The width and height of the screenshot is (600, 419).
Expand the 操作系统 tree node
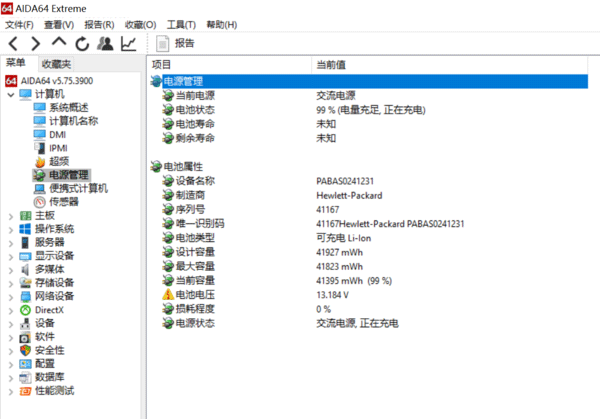(x=11, y=230)
